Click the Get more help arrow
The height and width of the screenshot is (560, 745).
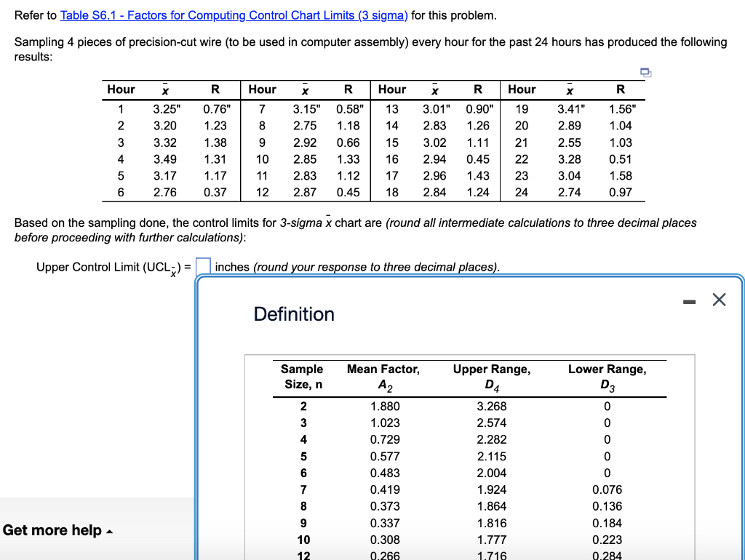point(109,531)
